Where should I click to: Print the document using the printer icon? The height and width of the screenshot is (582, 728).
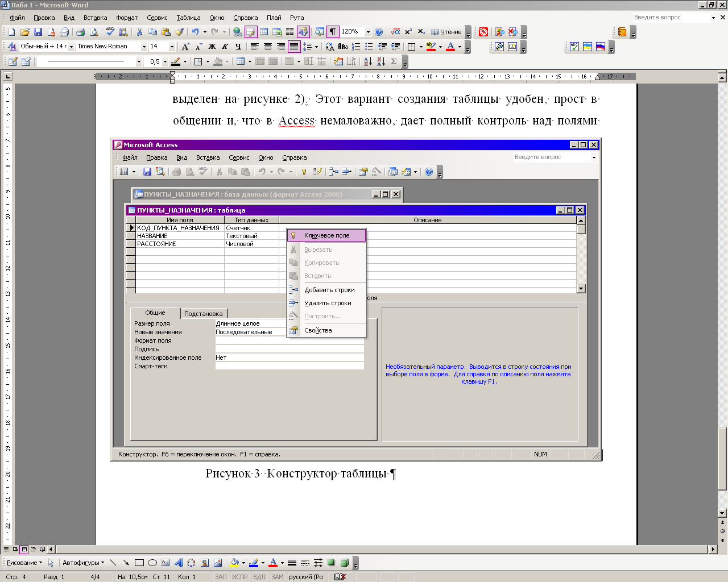tap(80, 32)
